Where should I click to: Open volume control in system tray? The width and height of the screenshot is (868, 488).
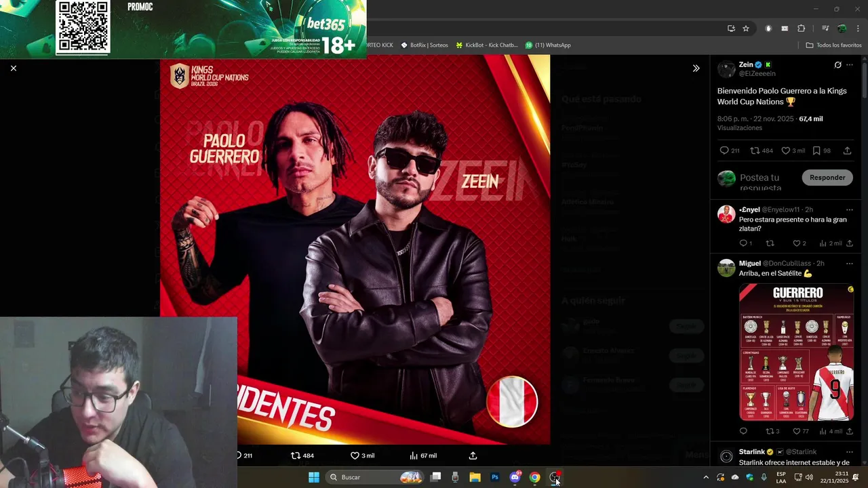coord(809,477)
